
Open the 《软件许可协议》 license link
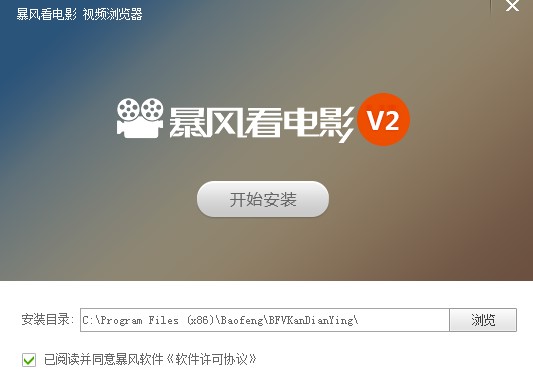211,359
